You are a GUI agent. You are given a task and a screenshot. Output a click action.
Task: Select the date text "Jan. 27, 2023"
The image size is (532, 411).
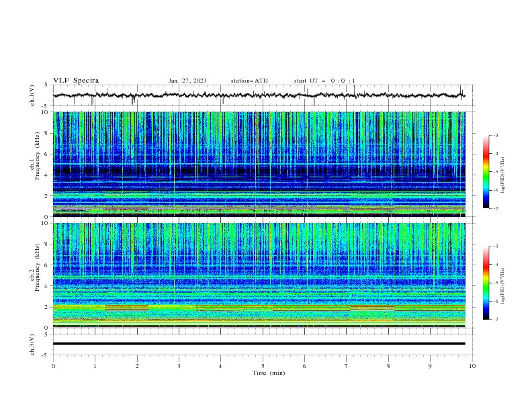[x=187, y=81]
